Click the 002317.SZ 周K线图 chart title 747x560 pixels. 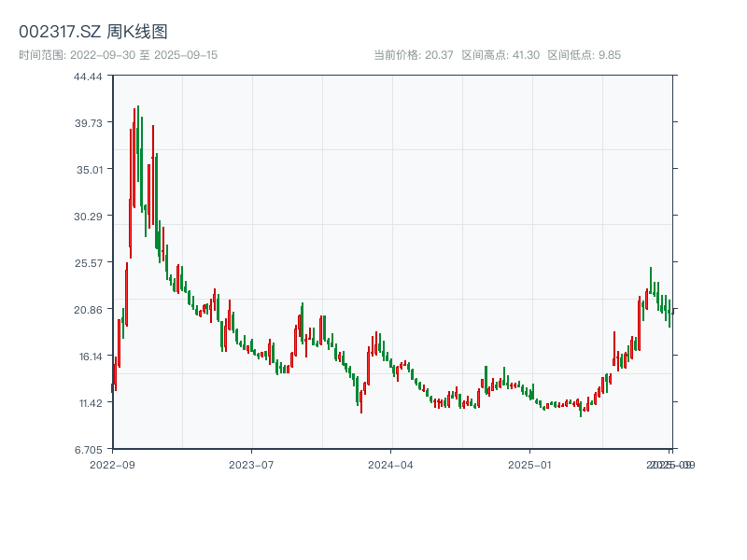click(93, 30)
